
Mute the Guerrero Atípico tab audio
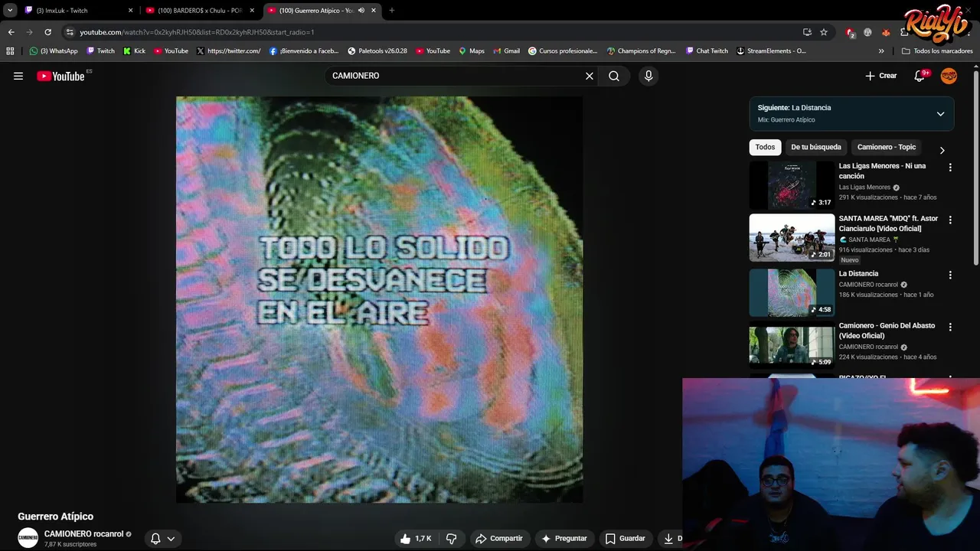tap(361, 11)
